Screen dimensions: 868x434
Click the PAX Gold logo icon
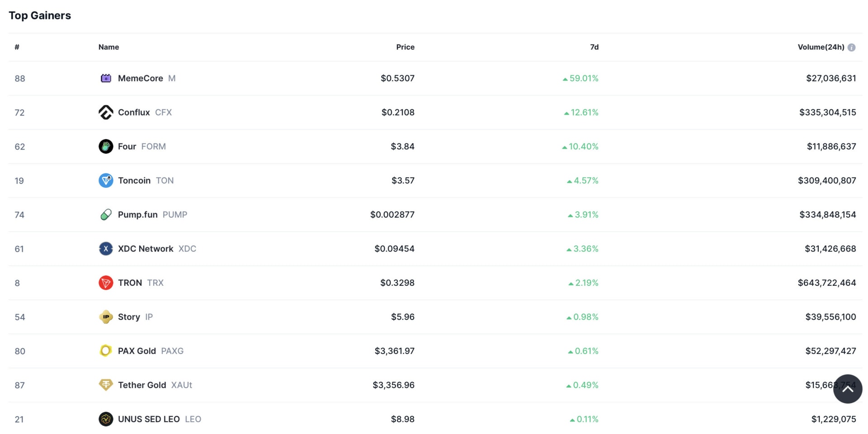coord(106,351)
